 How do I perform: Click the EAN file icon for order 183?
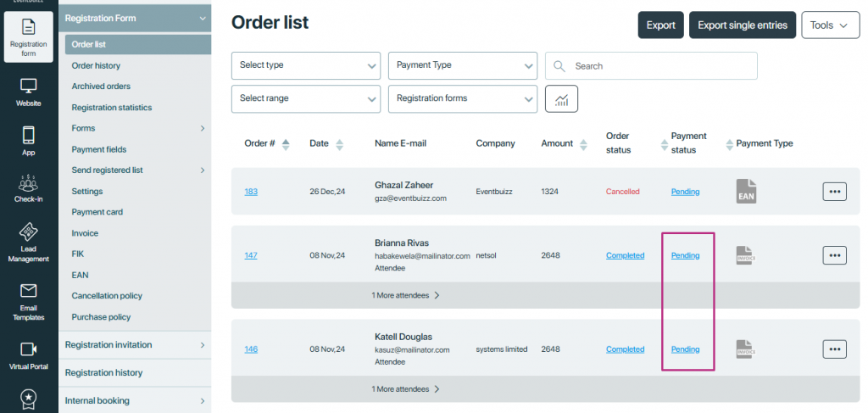click(746, 191)
